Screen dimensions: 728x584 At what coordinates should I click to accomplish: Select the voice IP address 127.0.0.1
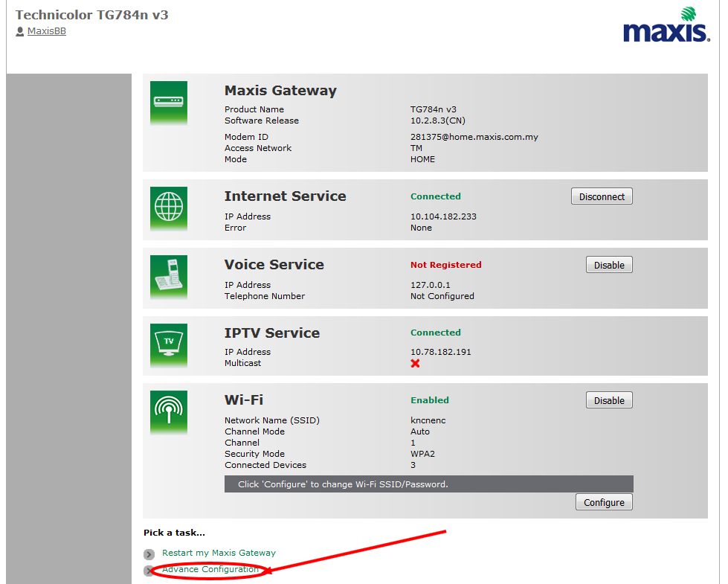(x=431, y=285)
